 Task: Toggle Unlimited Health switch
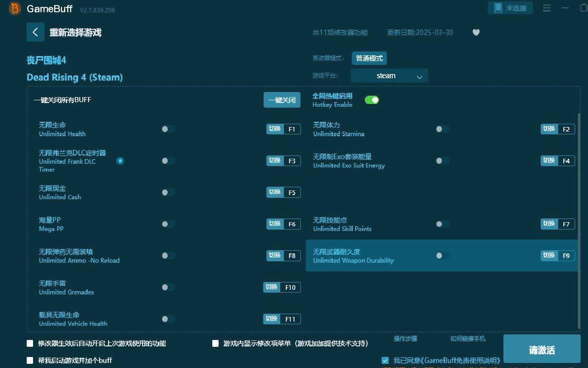(x=168, y=129)
